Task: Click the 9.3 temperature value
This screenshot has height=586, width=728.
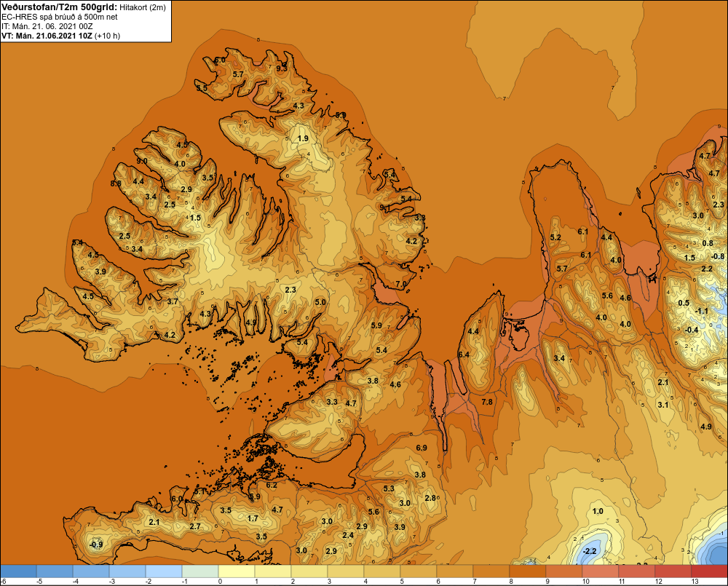Action: [x=282, y=68]
